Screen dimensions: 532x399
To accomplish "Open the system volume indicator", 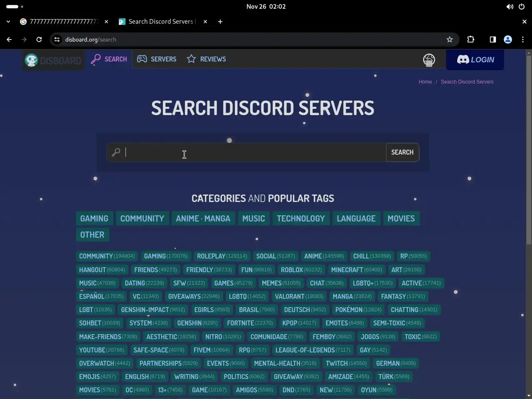I will 510,7.
